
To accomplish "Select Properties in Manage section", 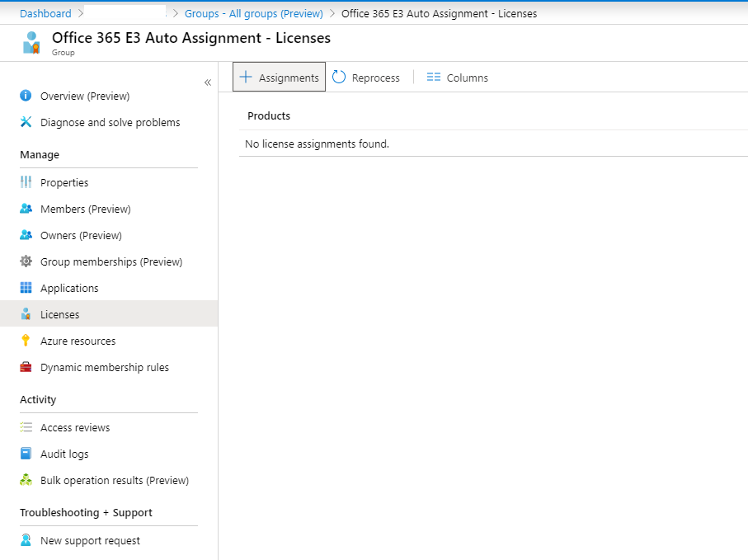I will (x=64, y=183).
